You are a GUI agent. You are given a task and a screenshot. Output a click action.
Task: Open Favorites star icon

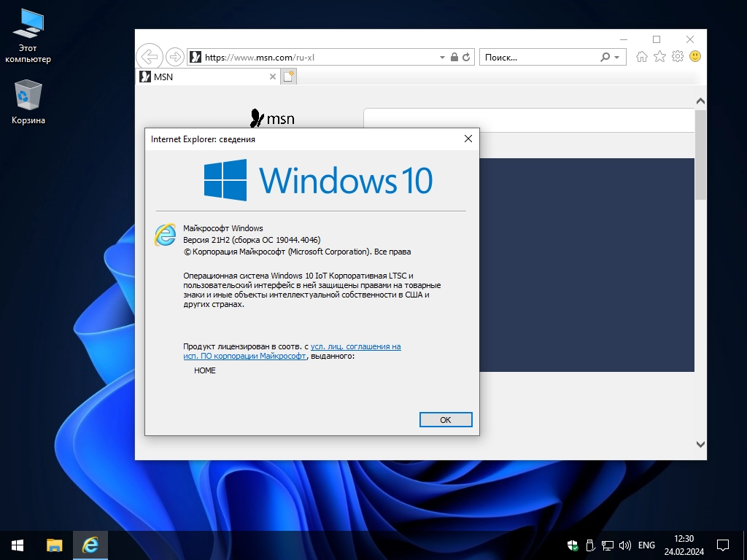659,57
